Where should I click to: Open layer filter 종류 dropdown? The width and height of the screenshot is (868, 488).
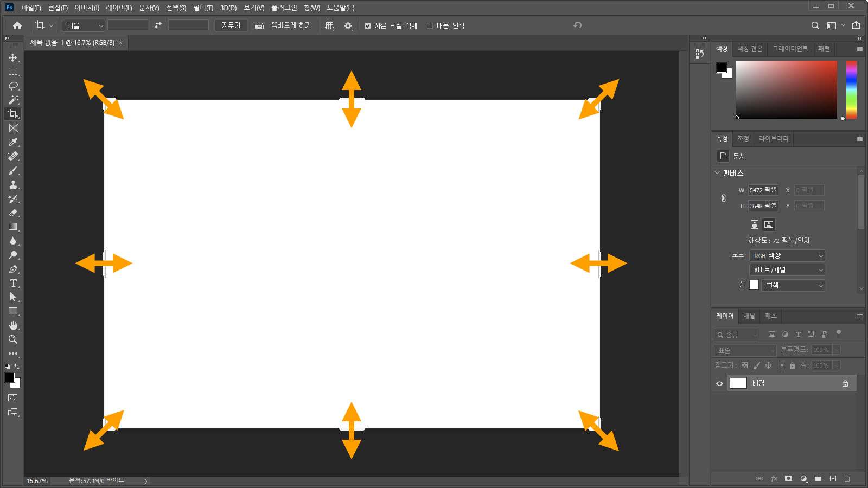coord(736,335)
